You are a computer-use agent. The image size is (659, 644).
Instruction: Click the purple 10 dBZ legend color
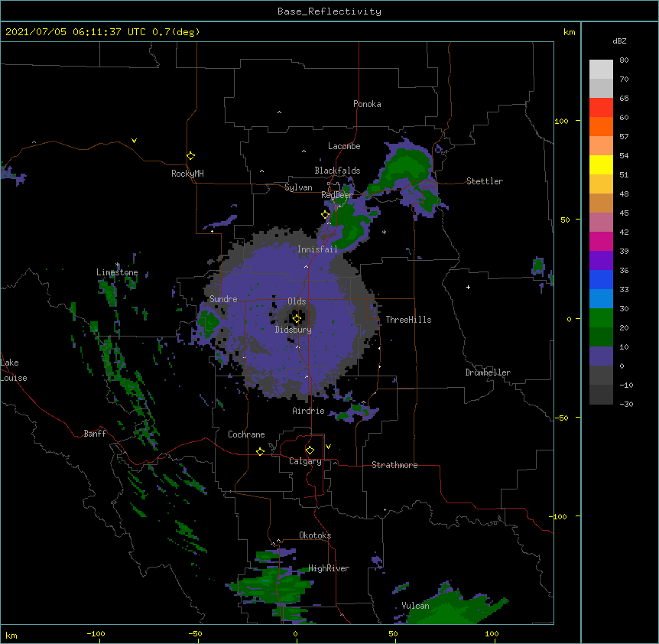click(601, 356)
